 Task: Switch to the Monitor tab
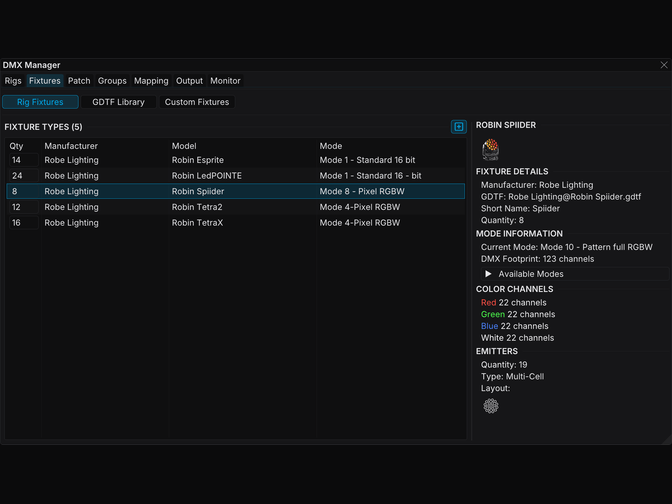[x=225, y=81]
